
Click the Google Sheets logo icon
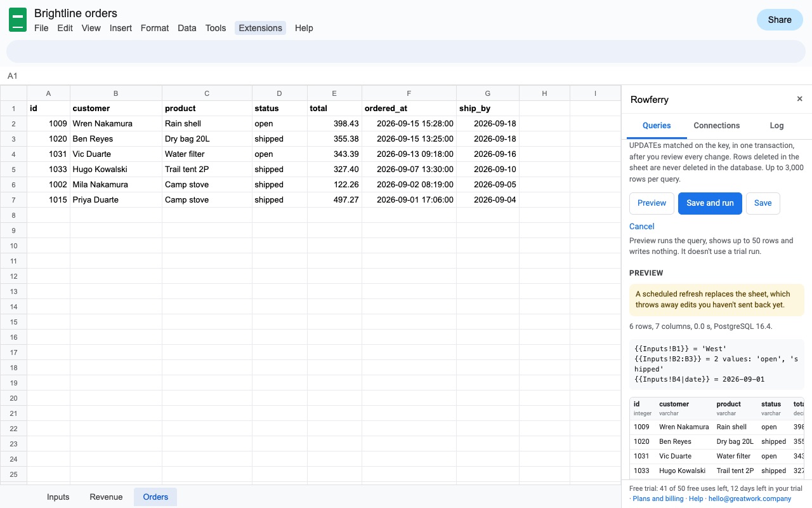coord(18,20)
